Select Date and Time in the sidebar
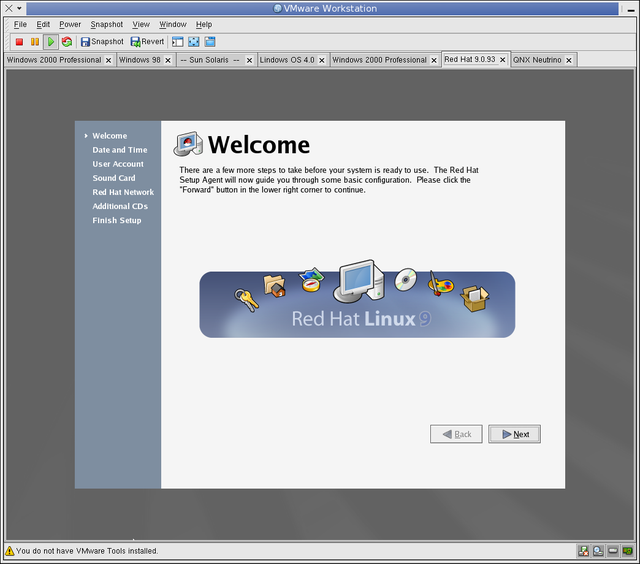640x564 pixels. coord(120,150)
